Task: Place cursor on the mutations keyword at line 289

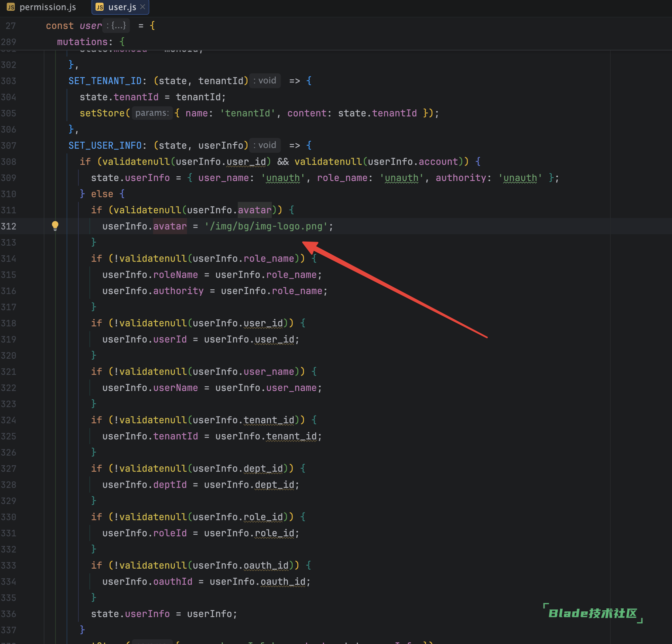Action: tap(82, 41)
